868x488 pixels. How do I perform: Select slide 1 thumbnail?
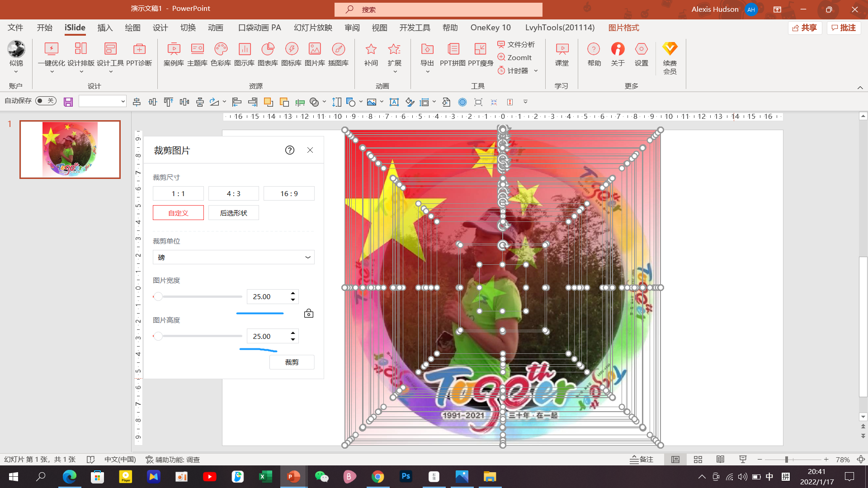[70, 150]
